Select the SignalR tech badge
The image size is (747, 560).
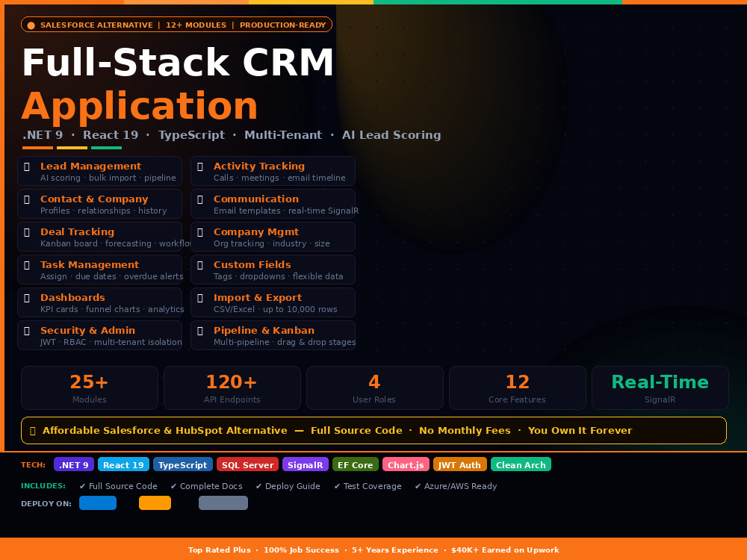point(306,464)
